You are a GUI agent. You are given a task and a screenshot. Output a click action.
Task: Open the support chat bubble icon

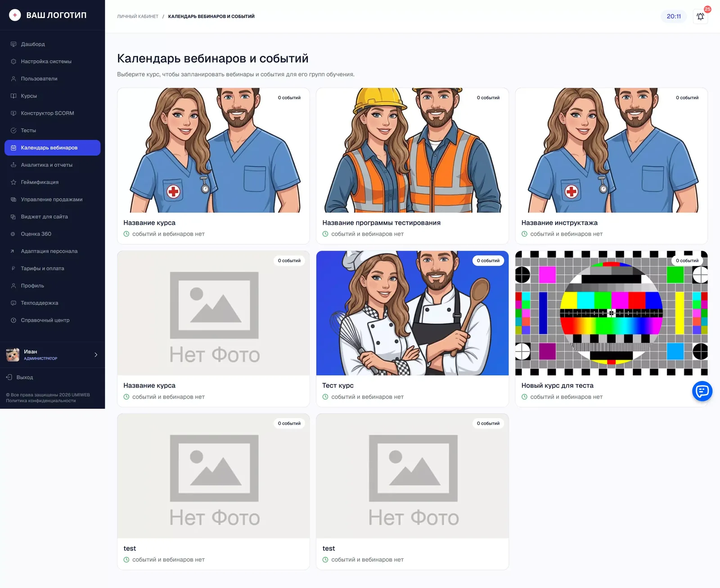click(702, 391)
